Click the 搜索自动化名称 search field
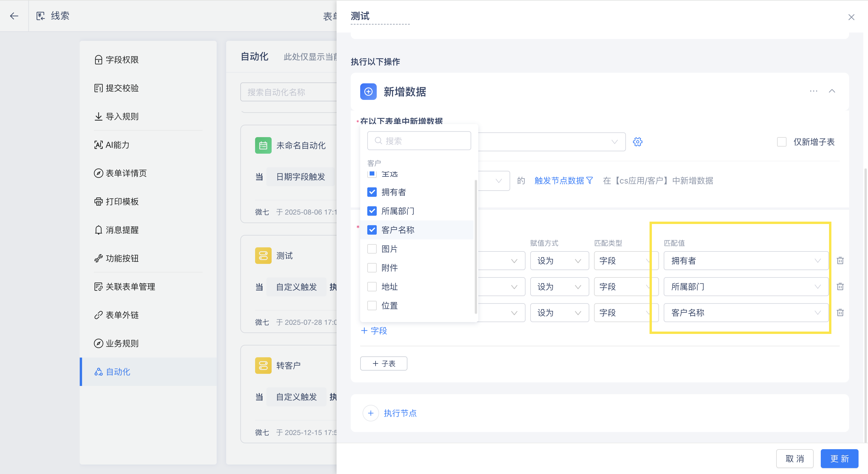 [288, 92]
